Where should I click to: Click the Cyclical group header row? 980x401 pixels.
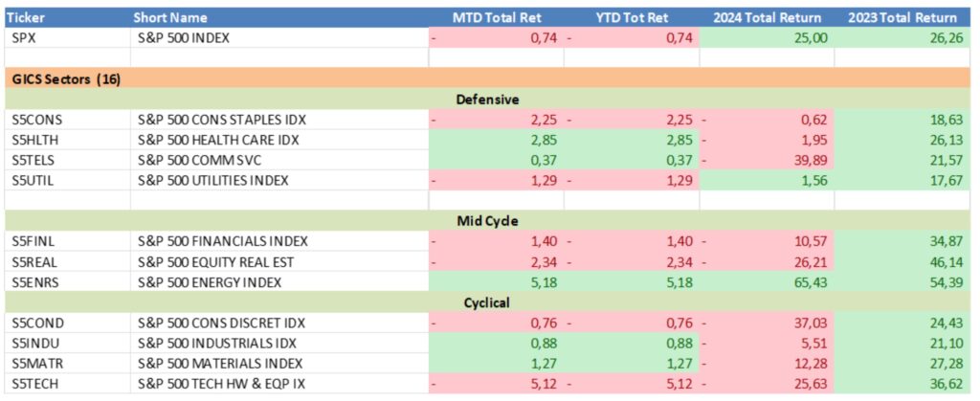[x=488, y=302]
